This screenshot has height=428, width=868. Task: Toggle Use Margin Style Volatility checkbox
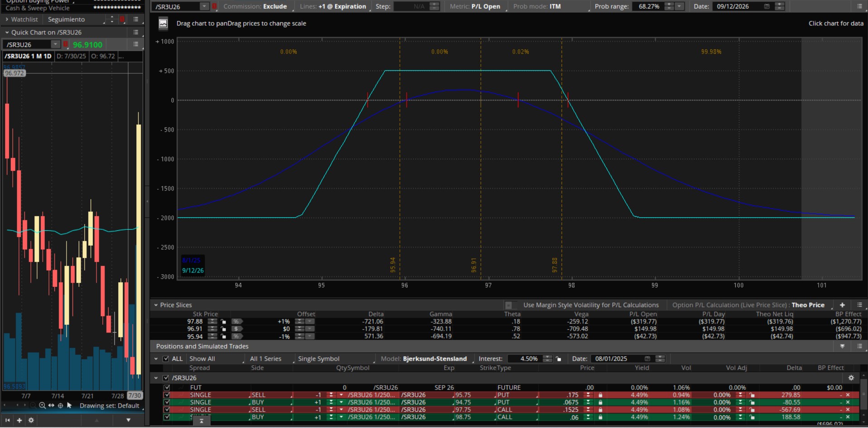click(x=509, y=305)
